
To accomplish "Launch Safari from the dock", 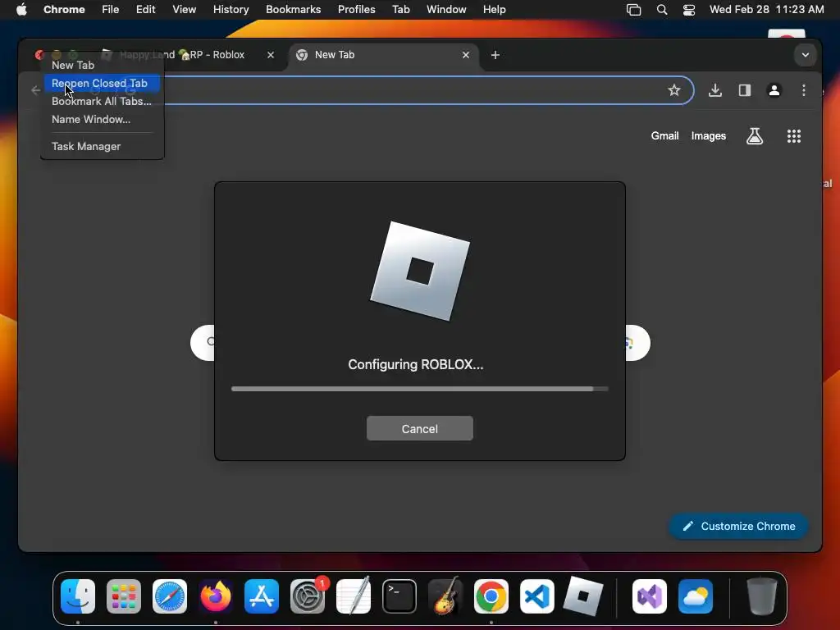I will 170,596.
